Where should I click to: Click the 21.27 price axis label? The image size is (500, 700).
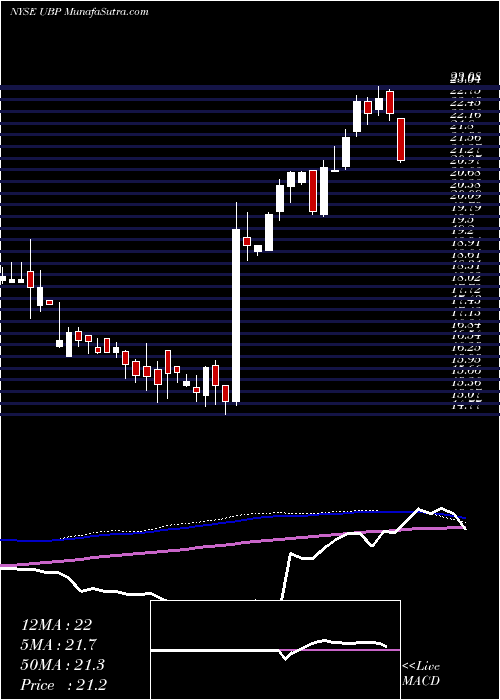click(466, 150)
